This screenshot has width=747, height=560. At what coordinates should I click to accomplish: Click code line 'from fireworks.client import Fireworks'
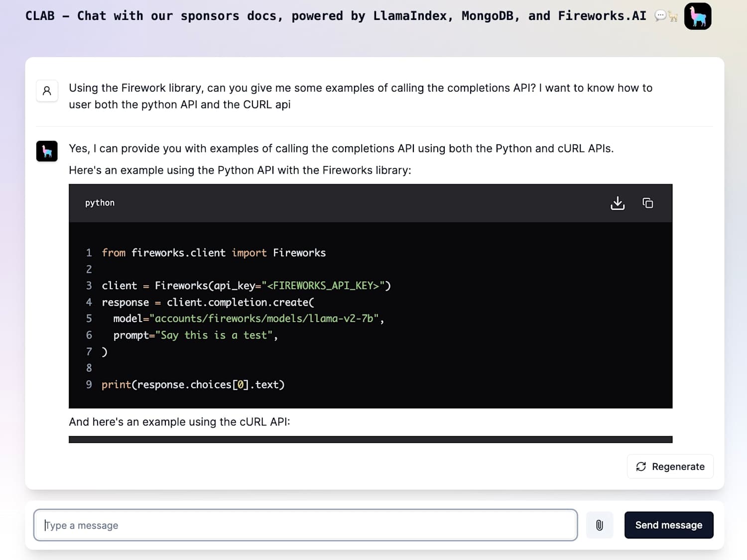click(x=214, y=253)
